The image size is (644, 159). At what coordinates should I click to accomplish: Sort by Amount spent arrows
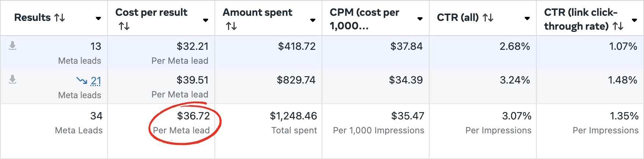tap(231, 26)
